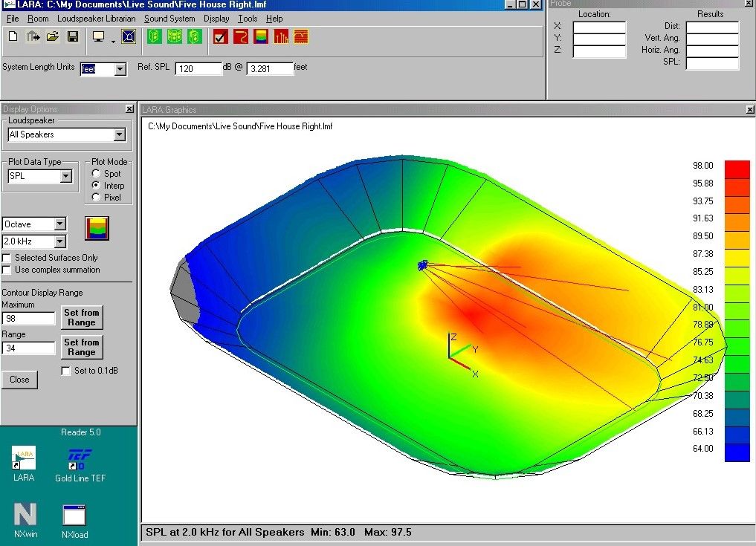Image resolution: width=756 pixels, height=546 pixels.
Task: Select the Spot plot mode
Action: click(96, 174)
